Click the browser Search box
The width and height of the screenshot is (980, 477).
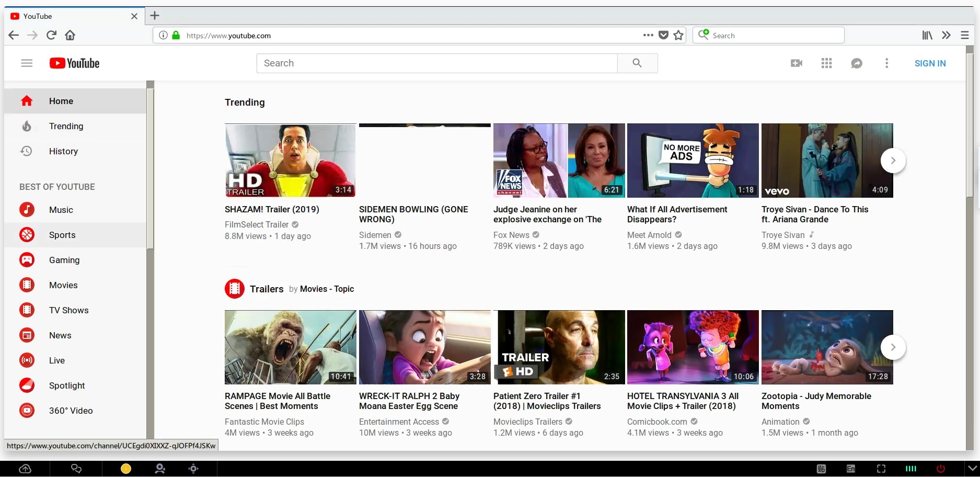pyautogui.click(x=768, y=35)
